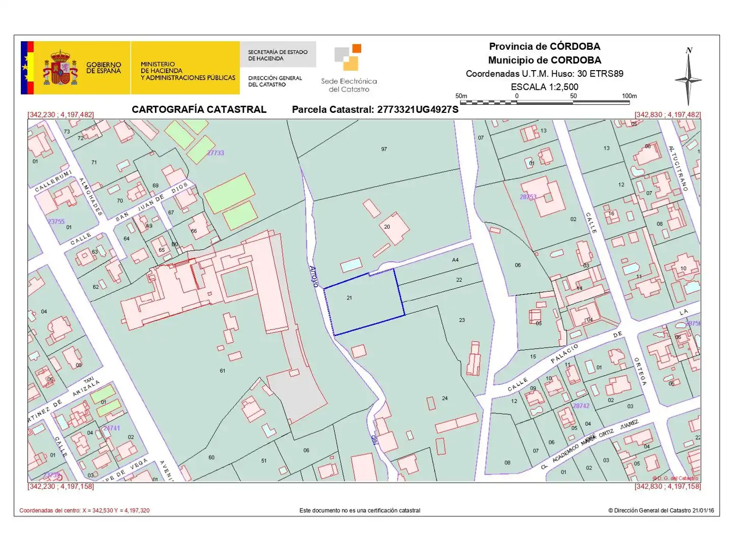Click 'TAXI' label on the map

pos(89,380)
